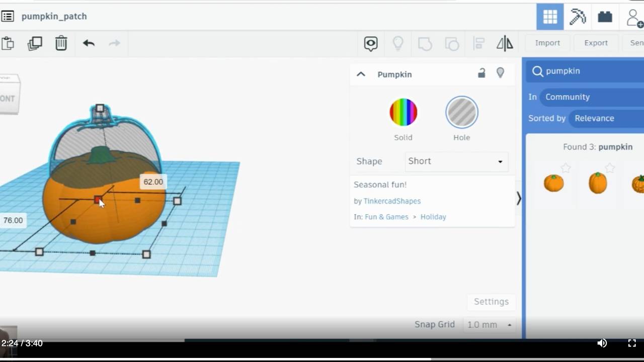
Task: Select the Mirror tool
Action: (x=505, y=43)
